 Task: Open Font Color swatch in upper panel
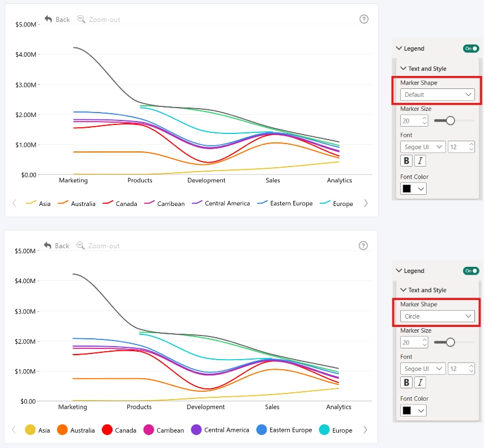coord(413,189)
